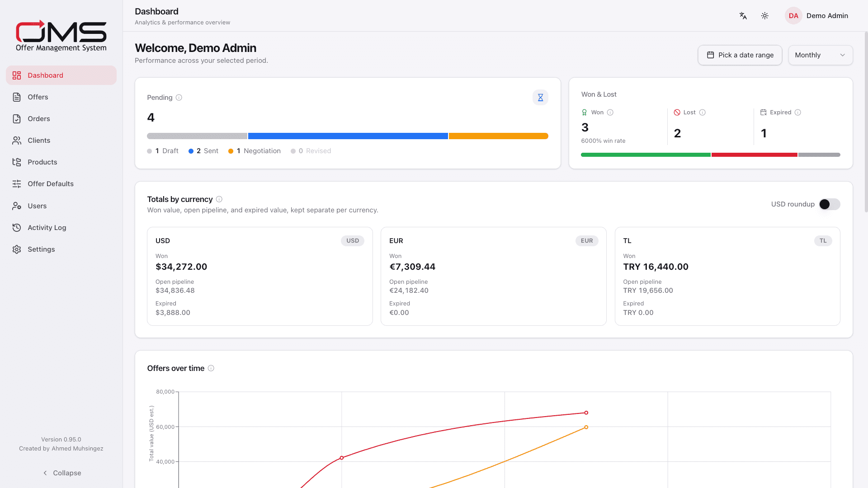The height and width of the screenshot is (488, 868).
Task: Click the red Lost segment of result bar
Action: [755, 155]
